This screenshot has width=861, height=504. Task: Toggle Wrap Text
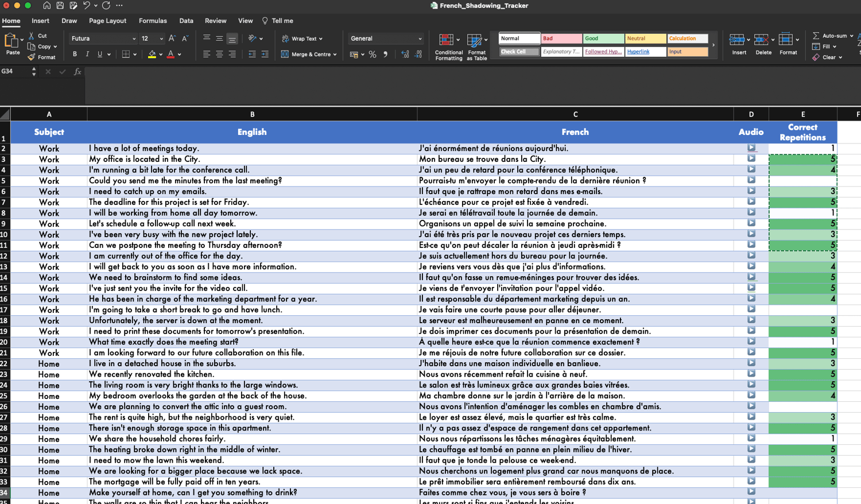click(x=302, y=38)
